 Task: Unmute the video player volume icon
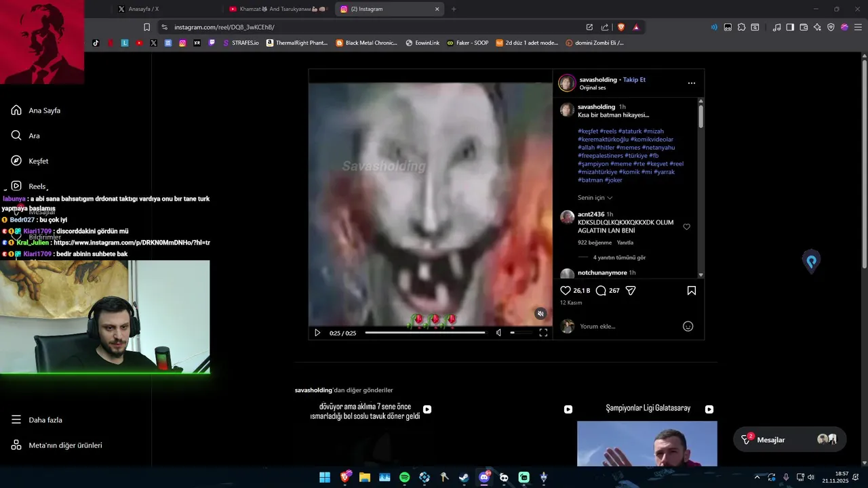pos(498,333)
